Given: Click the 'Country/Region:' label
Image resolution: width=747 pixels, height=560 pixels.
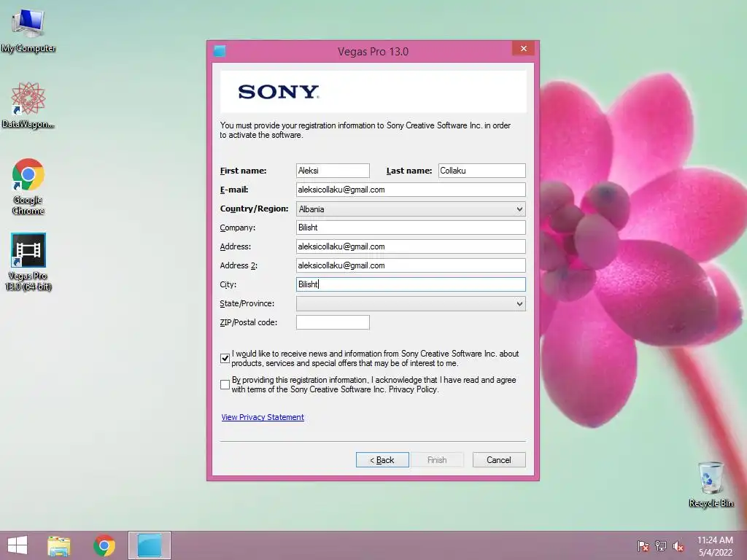Looking at the screenshot, I should (x=254, y=209).
